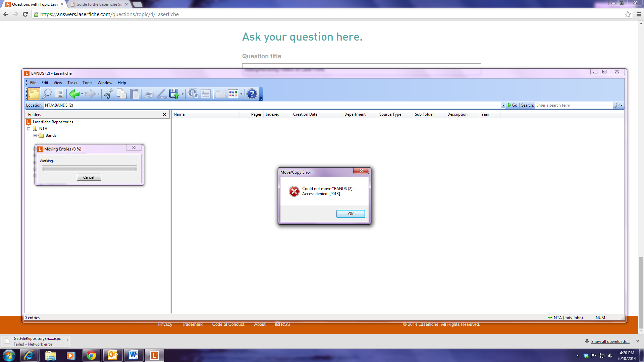Open the search options dropdown arrow

[x=622, y=105]
